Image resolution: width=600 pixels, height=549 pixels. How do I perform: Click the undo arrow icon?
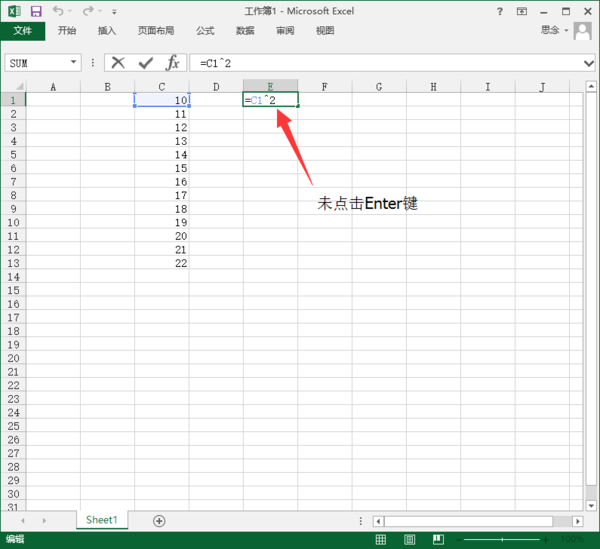[58, 11]
